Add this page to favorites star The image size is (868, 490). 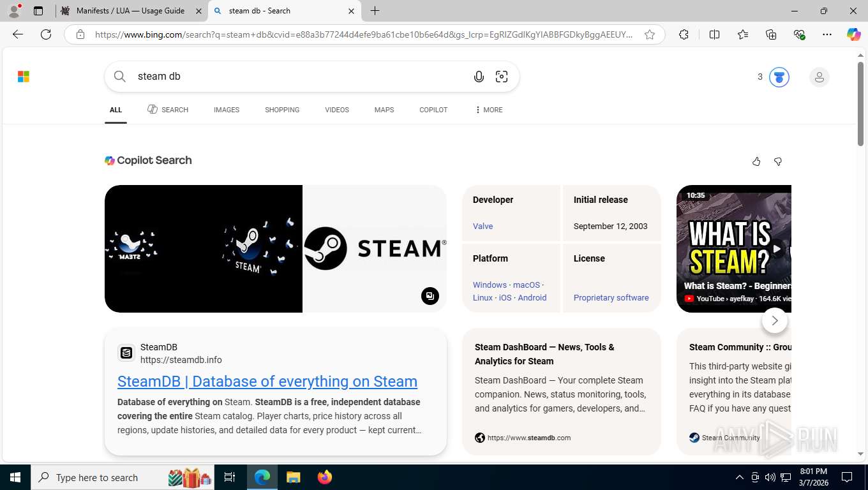[650, 34]
